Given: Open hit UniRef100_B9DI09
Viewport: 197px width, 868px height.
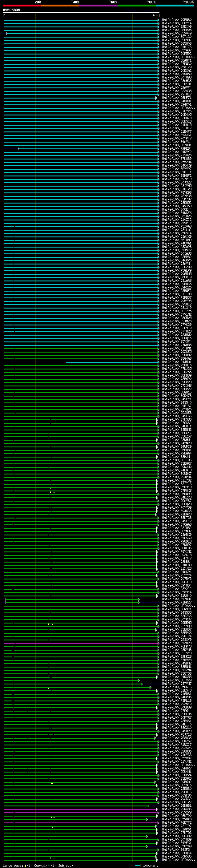Looking at the screenshot, I should [x=176, y=26].
